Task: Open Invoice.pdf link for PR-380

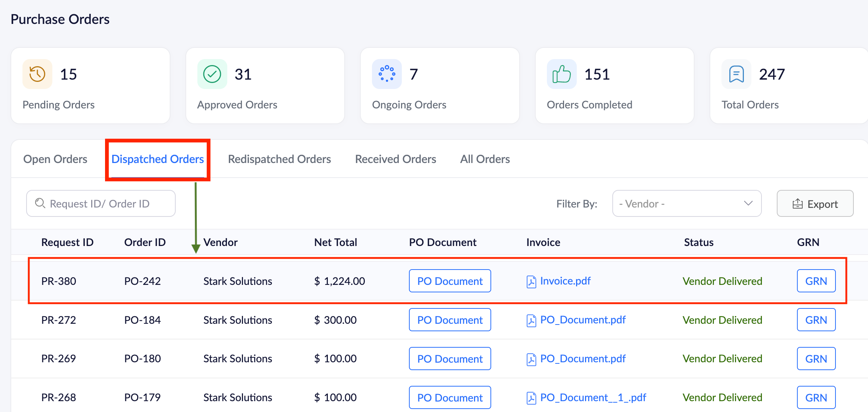Action: pyautogui.click(x=565, y=281)
